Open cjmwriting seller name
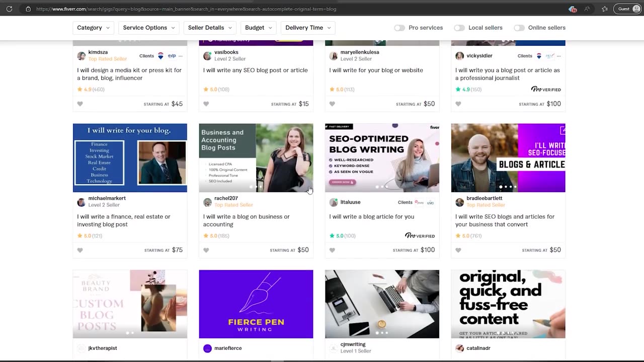Screen dimensions: 644x362 click(353, 345)
